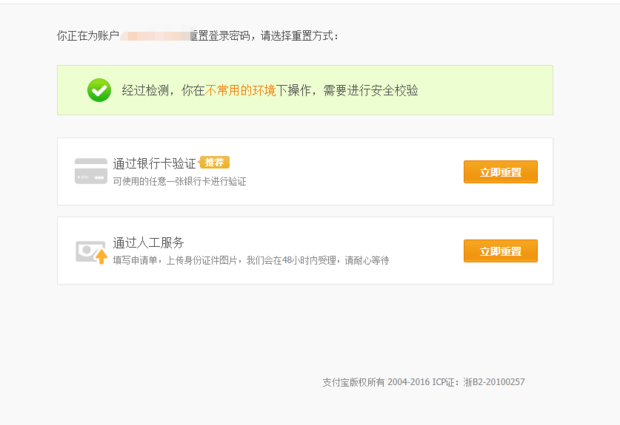Click the blurred account name in heading
The image size is (620, 425).
pyautogui.click(x=156, y=36)
